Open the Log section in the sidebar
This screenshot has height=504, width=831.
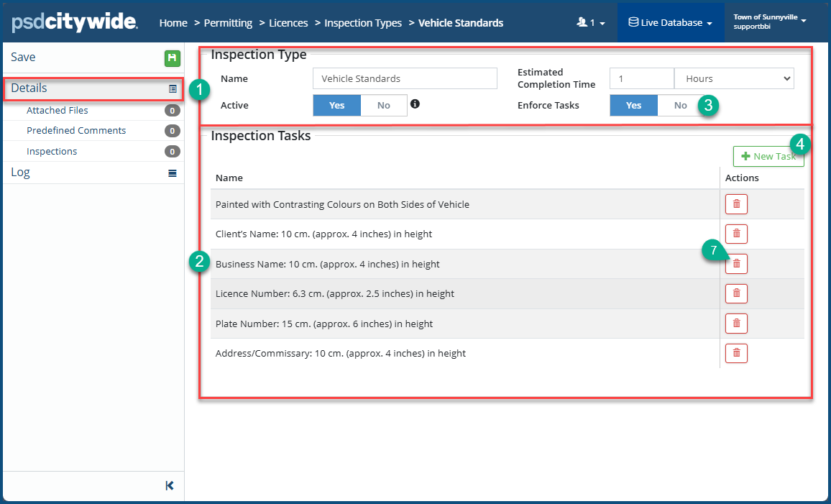point(20,173)
